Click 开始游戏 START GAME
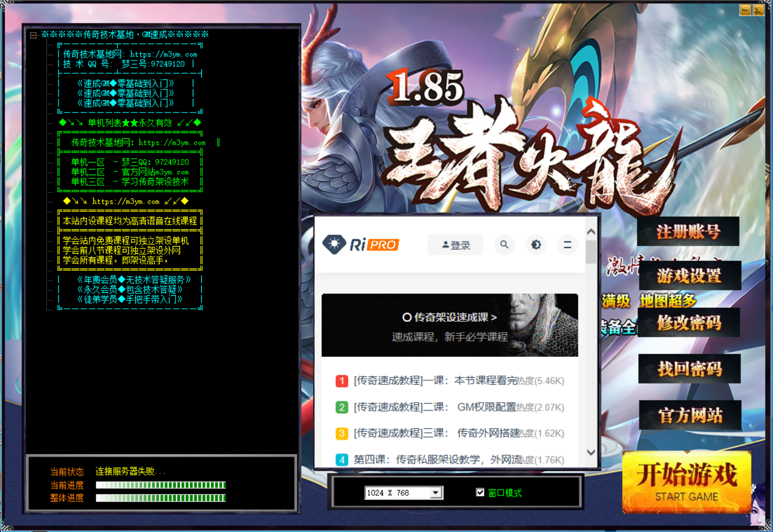 tap(687, 482)
